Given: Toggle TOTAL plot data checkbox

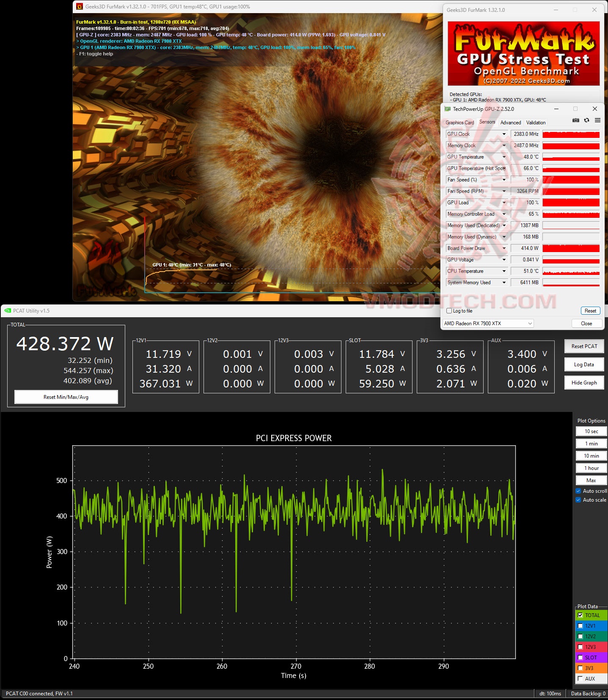Looking at the screenshot, I should [580, 615].
